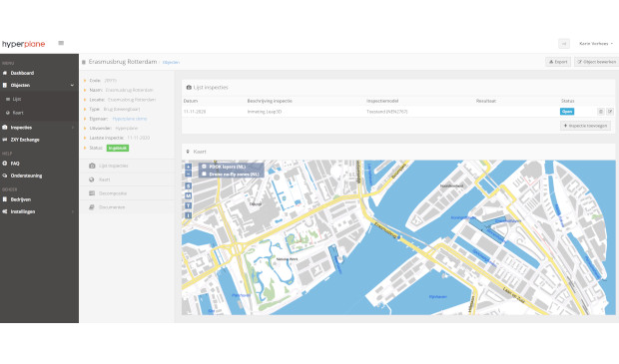Click the Status column header in inspections table
The image size is (619, 364).
point(568,101)
